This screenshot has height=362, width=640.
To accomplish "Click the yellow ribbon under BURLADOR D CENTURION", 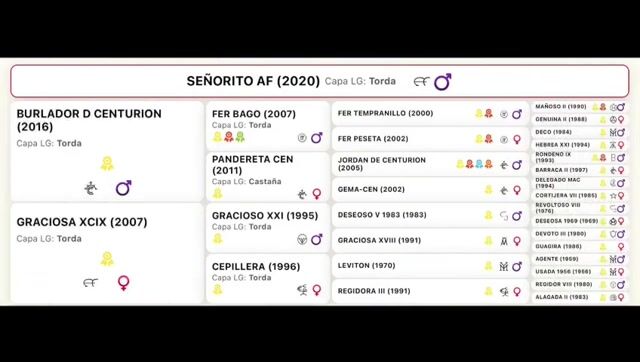I will (107, 164).
